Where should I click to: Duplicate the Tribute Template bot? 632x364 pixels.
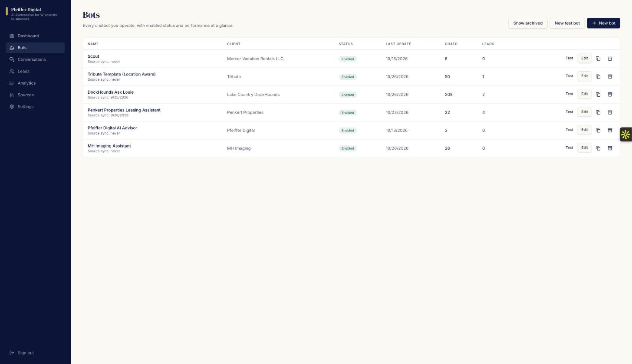coord(598,76)
